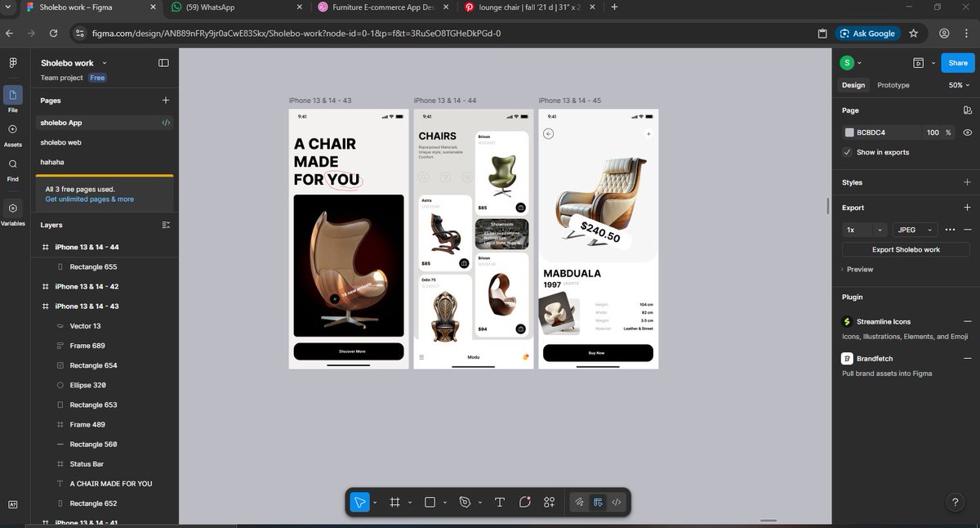
Task: Click the BCBDC4 page color swatch
Action: coord(849,132)
